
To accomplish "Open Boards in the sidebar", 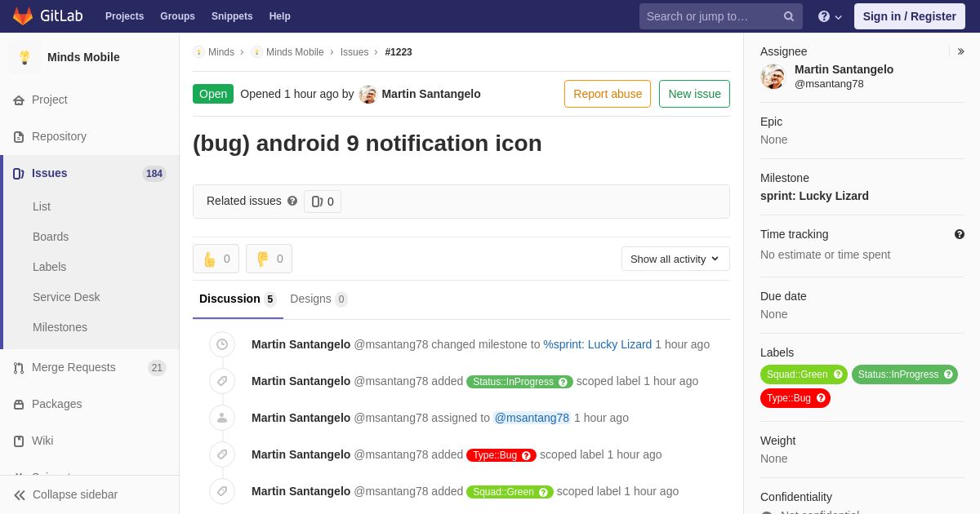I will 51,237.
